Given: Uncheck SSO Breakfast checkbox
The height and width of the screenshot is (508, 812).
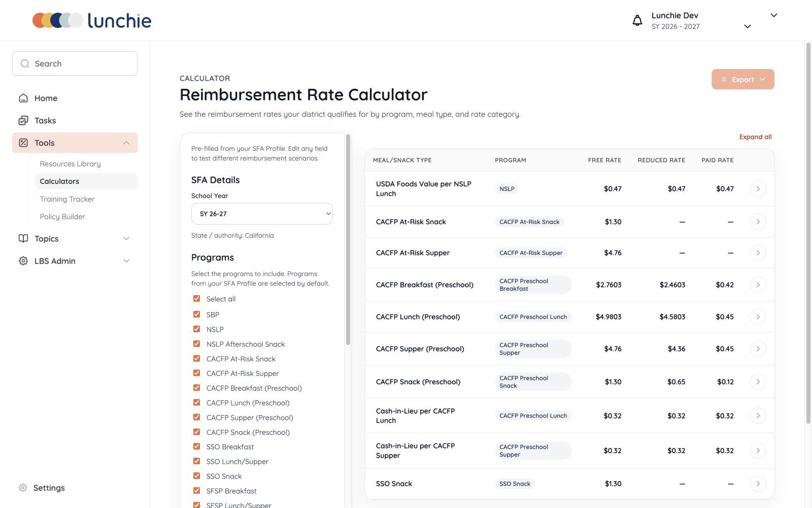Looking at the screenshot, I should (x=196, y=447).
